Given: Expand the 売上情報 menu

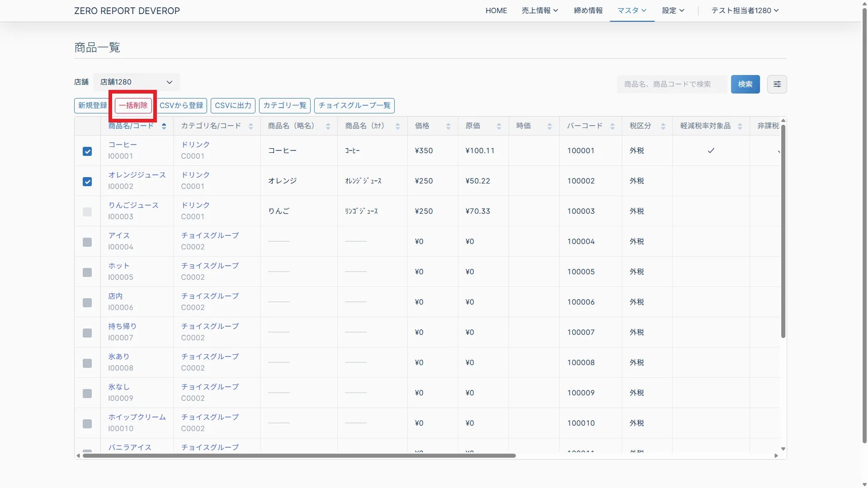Looking at the screenshot, I should tap(539, 10).
